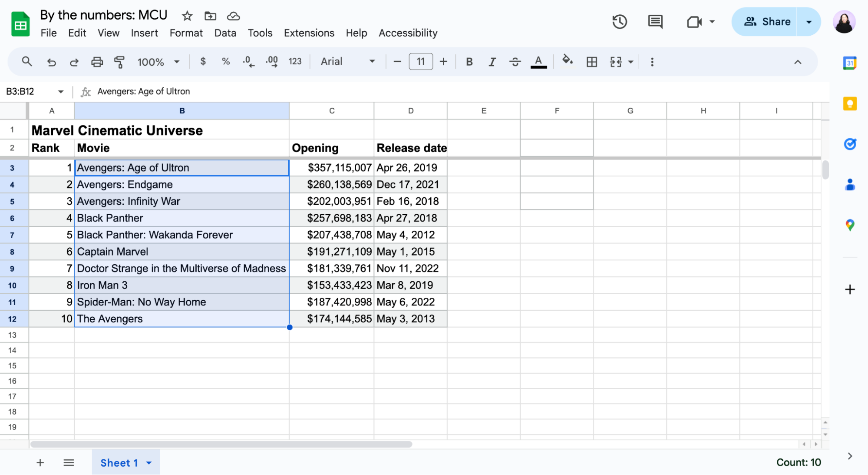This screenshot has width=868, height=475.
Task: Open Google Tasks side panel icon
Action: 850,144
